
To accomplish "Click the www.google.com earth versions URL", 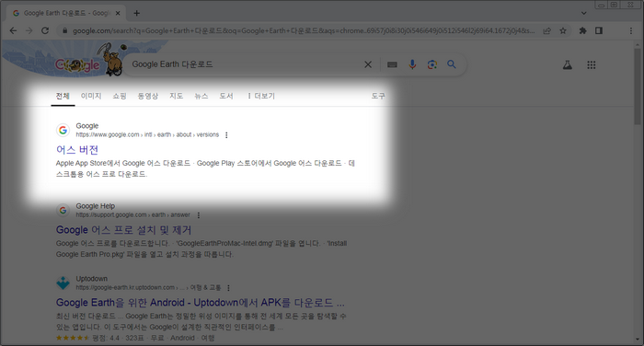I will tap(147, 134).
